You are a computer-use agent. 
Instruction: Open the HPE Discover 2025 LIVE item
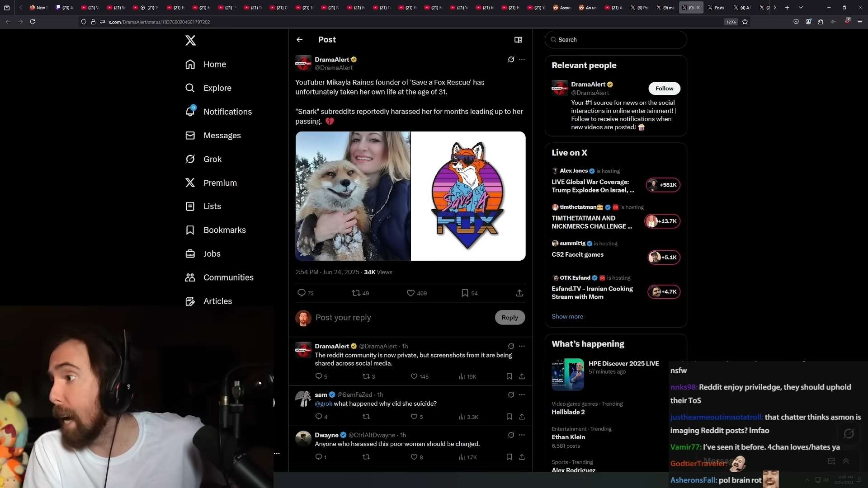615,374
